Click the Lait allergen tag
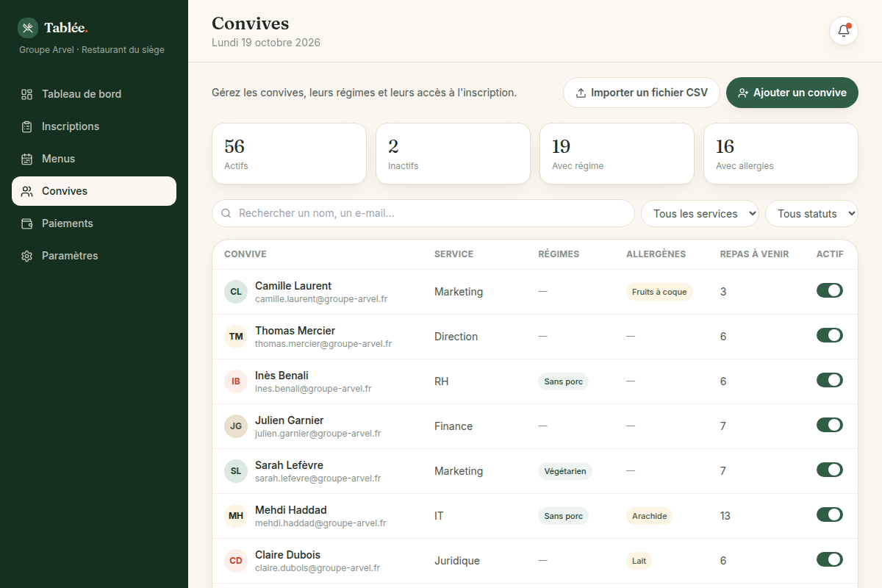The width and height of the screenshot is (882, 588). tap(639, 561)
